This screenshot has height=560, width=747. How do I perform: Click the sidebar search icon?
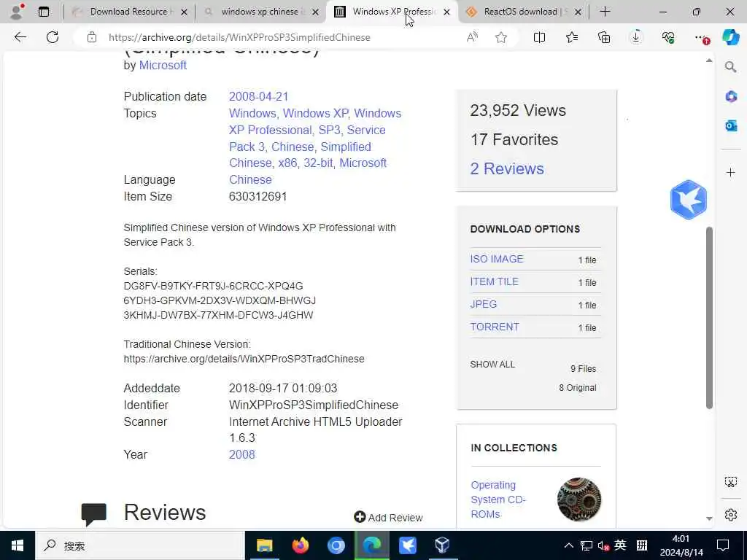tap(730, 66)
